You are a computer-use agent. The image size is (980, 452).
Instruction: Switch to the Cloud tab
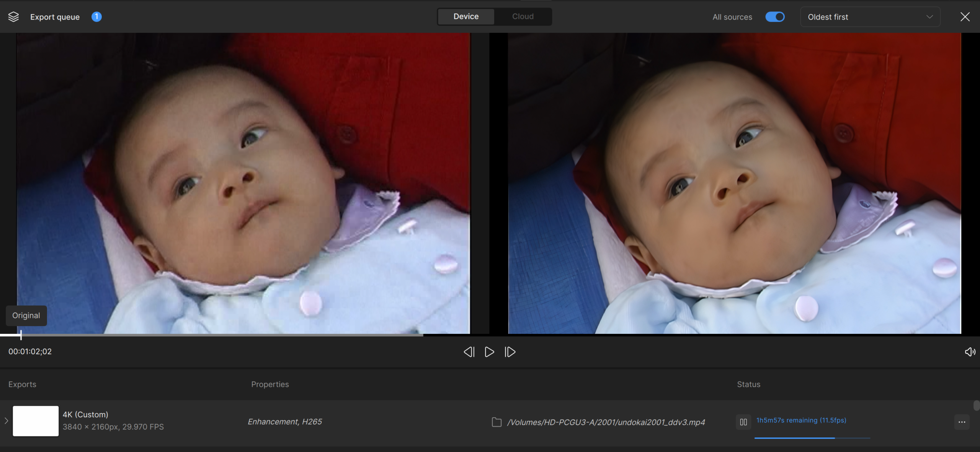click(x=523, y=16)
